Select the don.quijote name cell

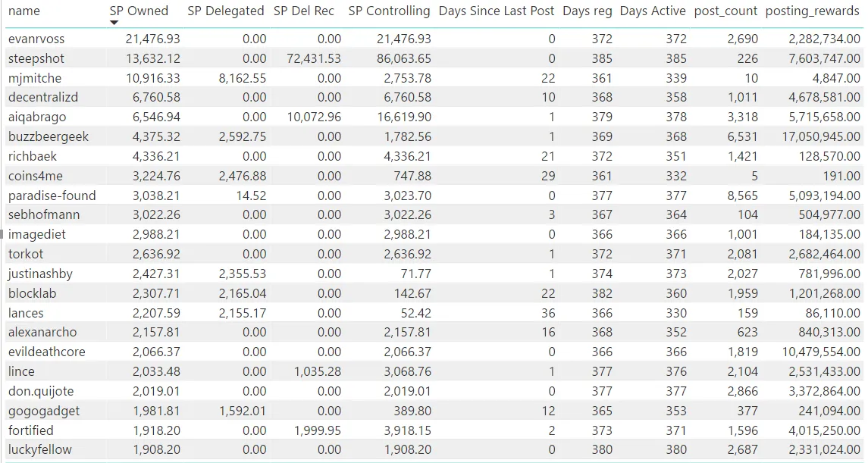[41, 391]
